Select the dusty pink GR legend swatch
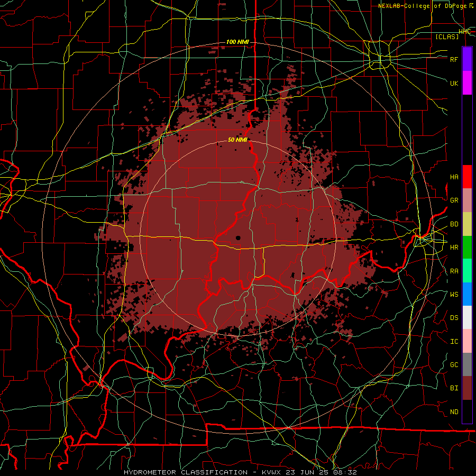Screen dimensions: 476x476 click(x=467, y=200)
